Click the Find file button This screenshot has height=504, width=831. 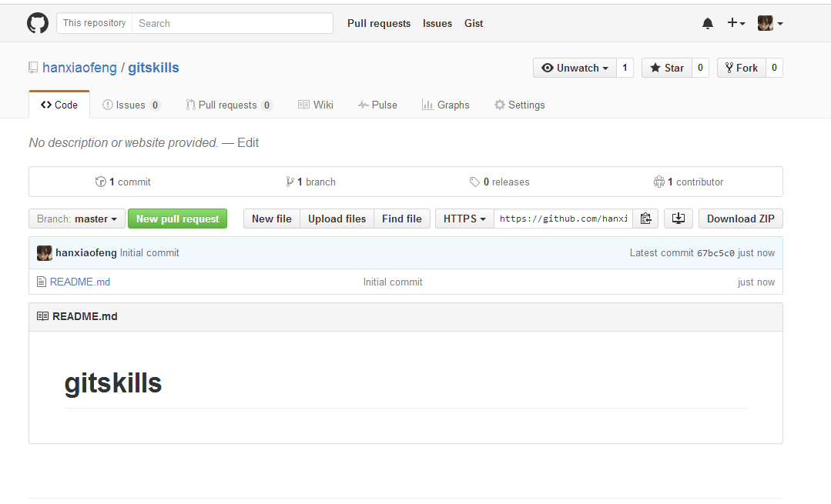click(402, 219)
